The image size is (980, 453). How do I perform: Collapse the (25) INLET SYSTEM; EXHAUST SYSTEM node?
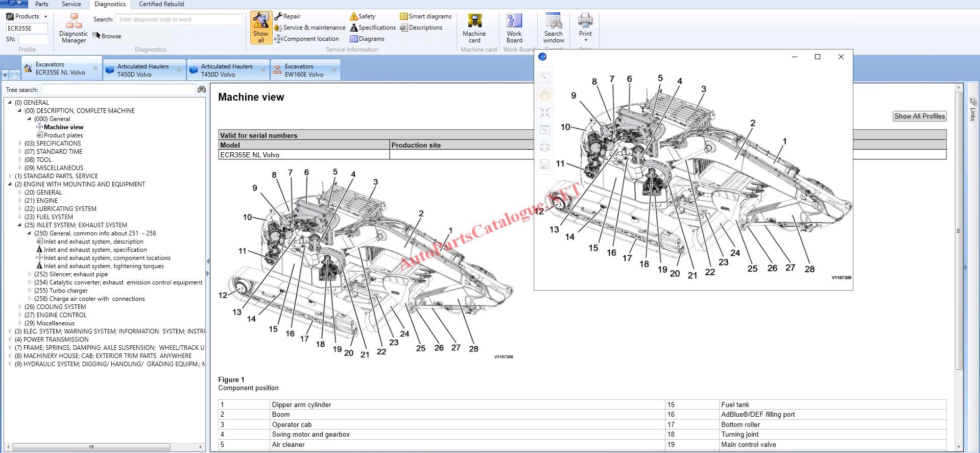click(20, 225)
